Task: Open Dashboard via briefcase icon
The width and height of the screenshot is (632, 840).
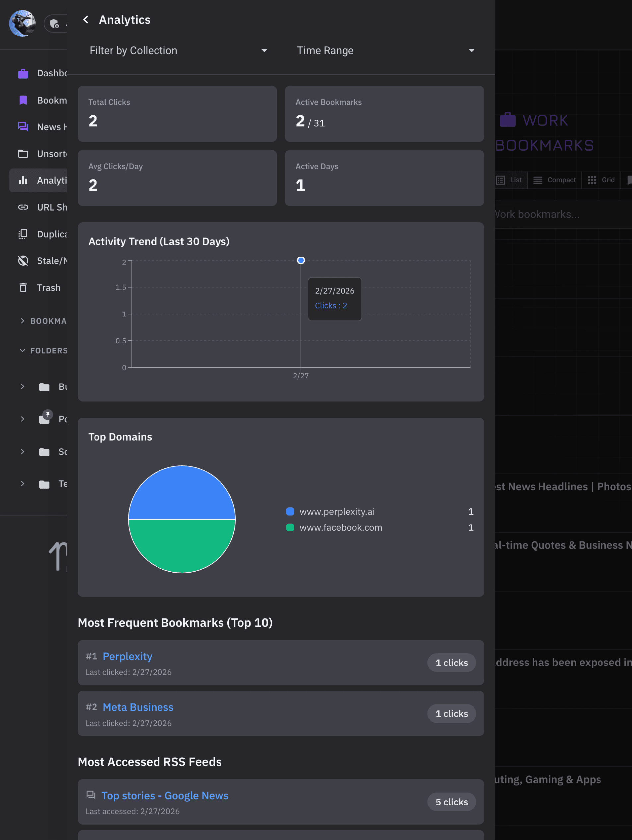Action: click(x=23, y=73)
